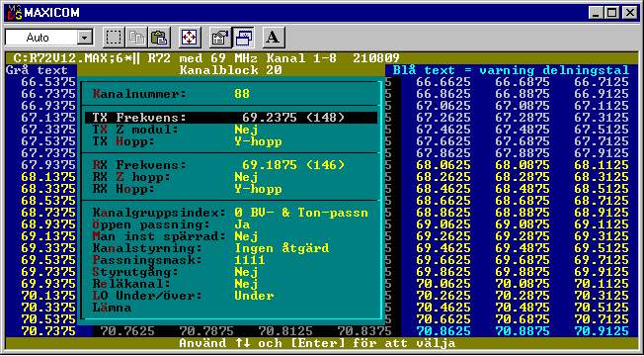Click the Mark selection toolbar icon

pos(113,38)
